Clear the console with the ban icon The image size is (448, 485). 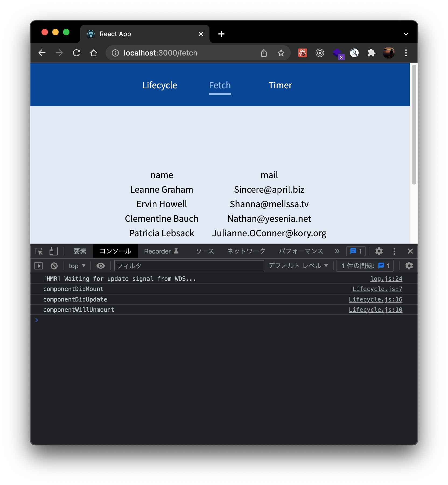(x=54, y=266)
